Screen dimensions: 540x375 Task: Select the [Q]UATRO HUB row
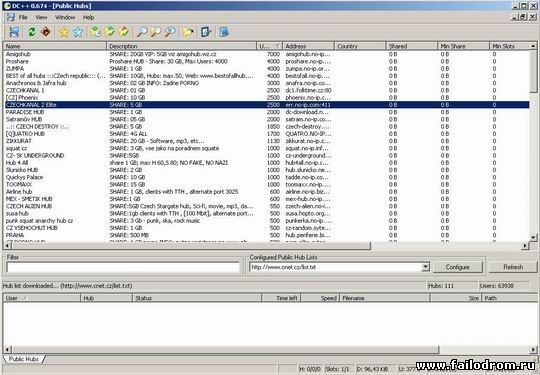click(x=266, y=134)
